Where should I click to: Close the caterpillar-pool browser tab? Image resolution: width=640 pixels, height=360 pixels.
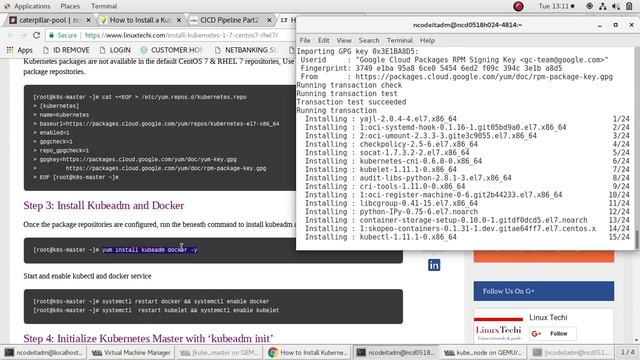tap(89, 20)
